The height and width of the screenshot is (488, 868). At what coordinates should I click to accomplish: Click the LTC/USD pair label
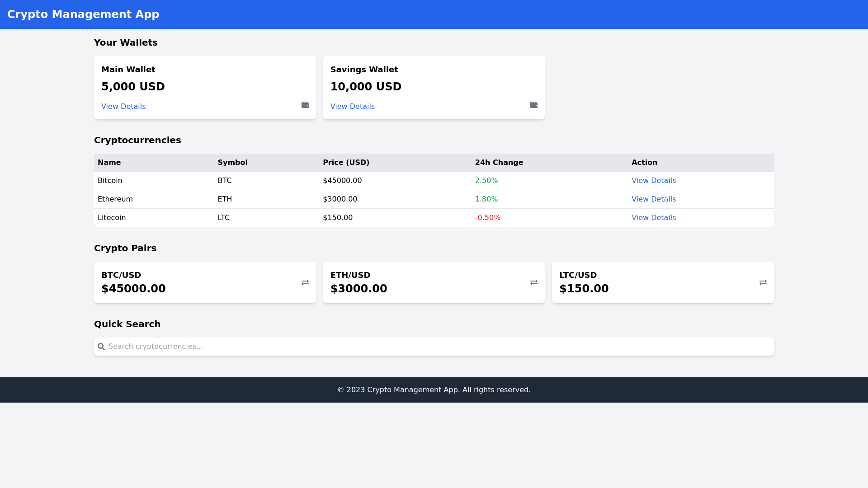578,275
